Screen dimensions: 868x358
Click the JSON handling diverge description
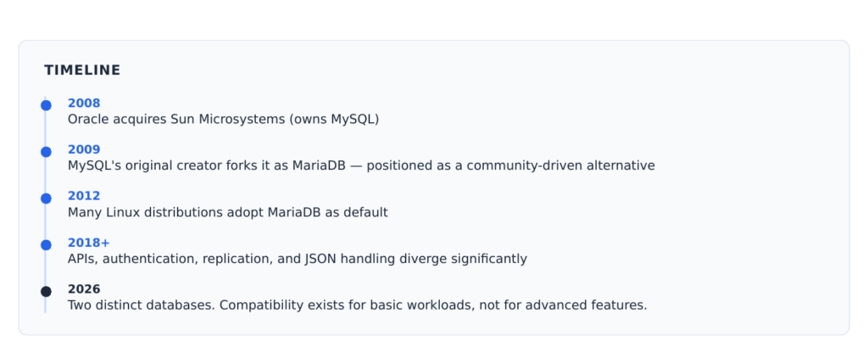coord(298,259)
